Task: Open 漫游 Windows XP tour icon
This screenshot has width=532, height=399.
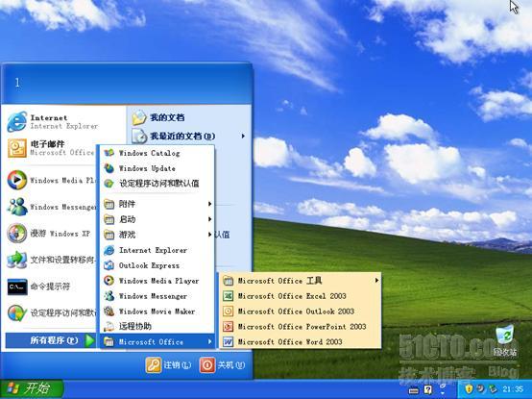Action: pos(17,234)
